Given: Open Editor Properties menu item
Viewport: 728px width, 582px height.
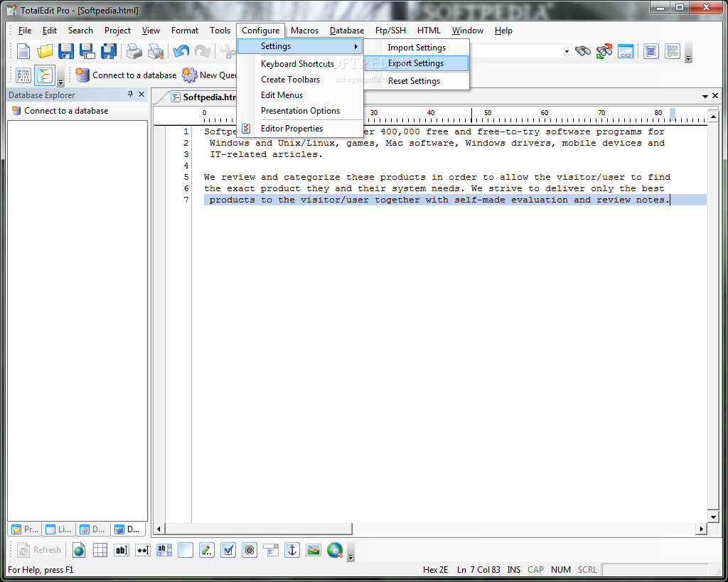Looking at the screenshot, I should click(x=300, y=129).
